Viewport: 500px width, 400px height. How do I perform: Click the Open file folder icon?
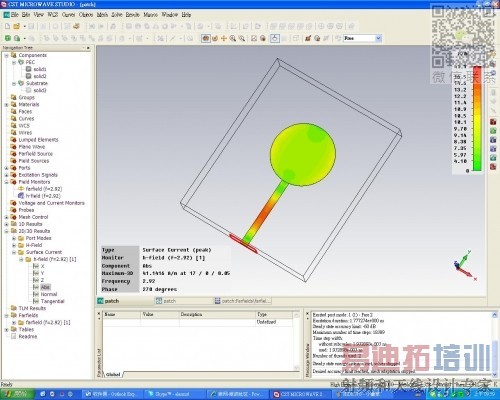(x=16, y=26)
